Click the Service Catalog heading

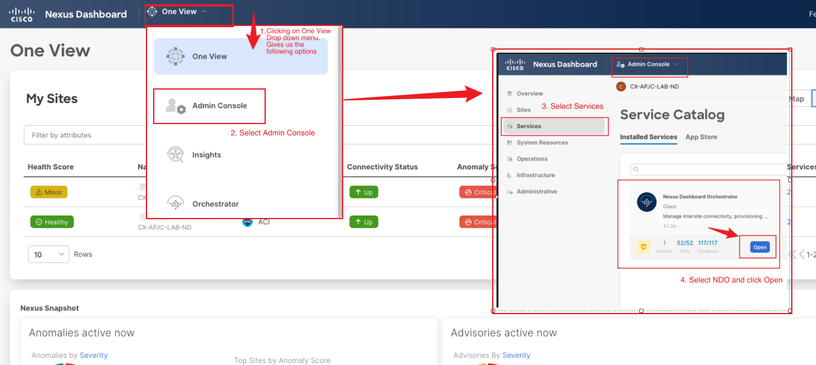(x=672, y=115)
